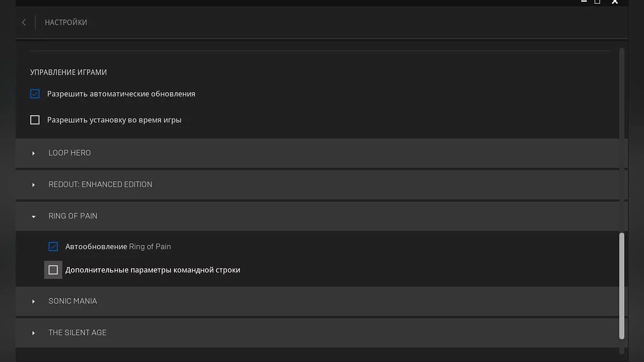Click the down-triangle icon beside Ring of Pain
Screen dimensions: 644x362
(33, 217)
